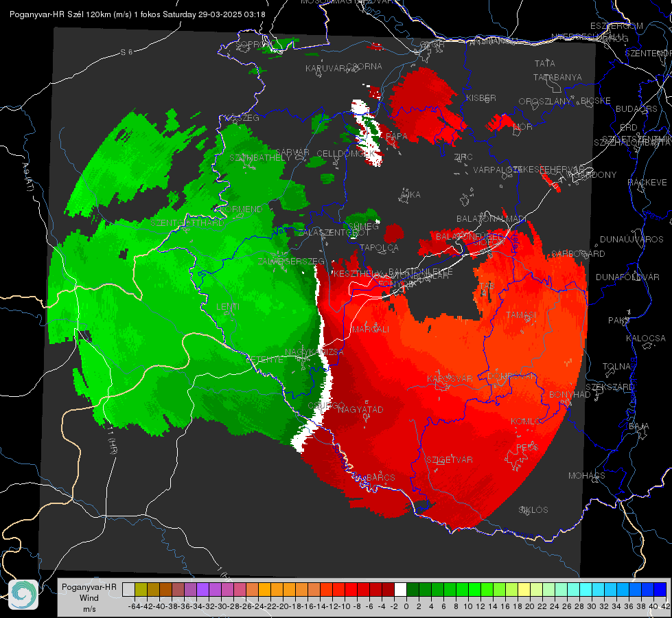Click the GARDONY town label

point(595,175)
